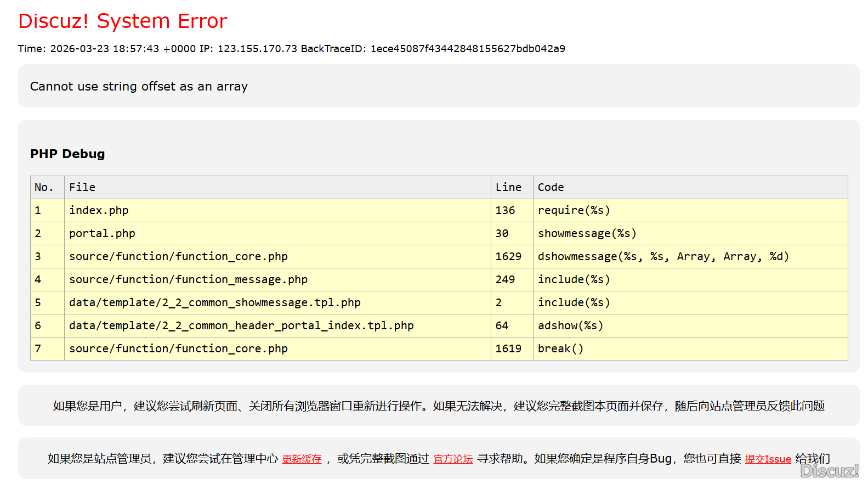
Task: Select the 'Cannot use string offset' error message
Action: [139, 87]
